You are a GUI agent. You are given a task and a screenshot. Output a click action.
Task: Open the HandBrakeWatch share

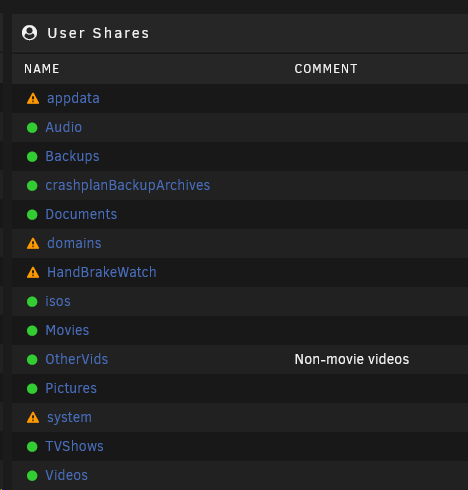pos(102,272)
